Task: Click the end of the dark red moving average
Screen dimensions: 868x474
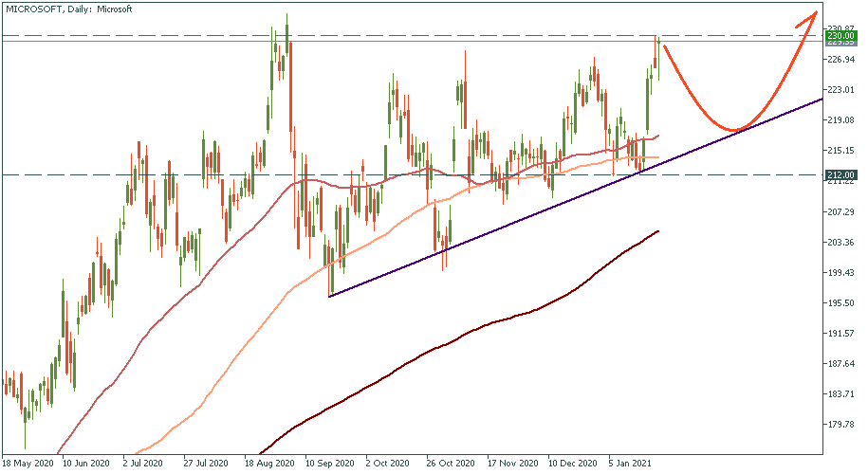Action: [x=657, y=231]
